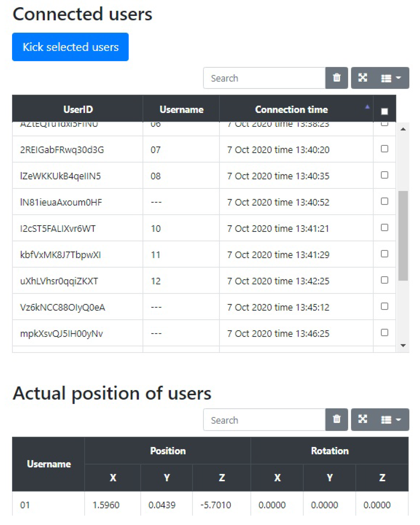Click scrollbar up arrow of users table
The height and width of the screenshot is (525, 420).
[403, 129]
